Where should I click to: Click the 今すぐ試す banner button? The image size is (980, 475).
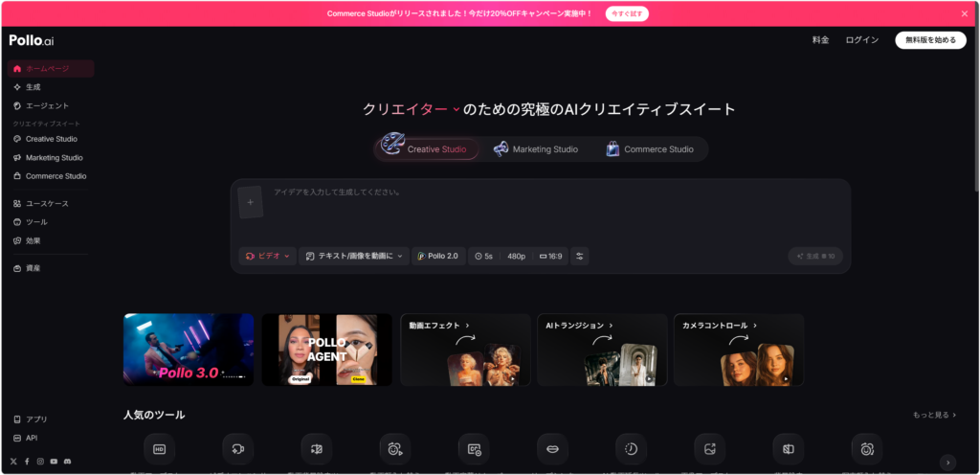click(627, 13)
